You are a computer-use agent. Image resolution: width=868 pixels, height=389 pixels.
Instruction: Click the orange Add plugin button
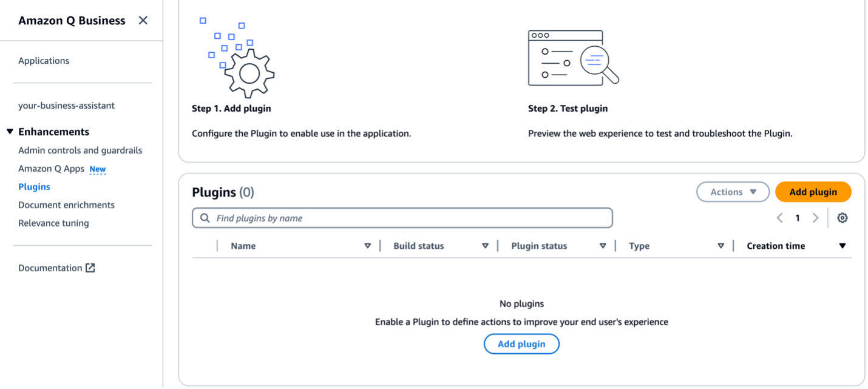coord(813,191)
